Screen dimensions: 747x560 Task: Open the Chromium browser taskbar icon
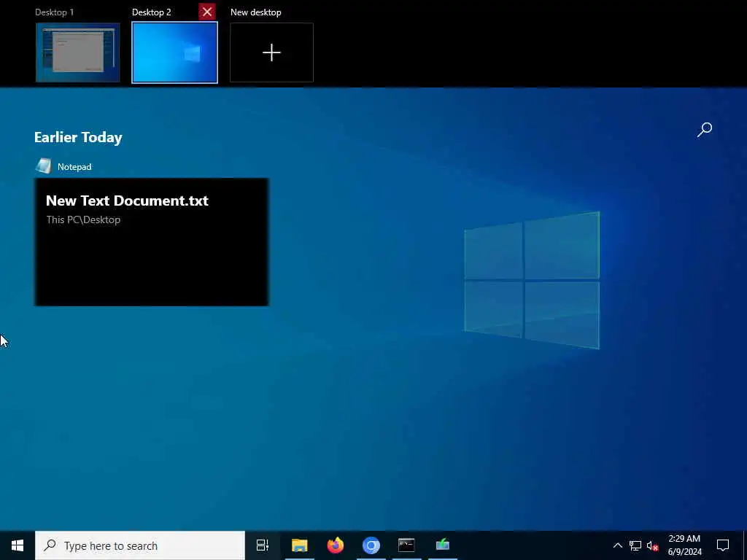[x=371, y=545]
